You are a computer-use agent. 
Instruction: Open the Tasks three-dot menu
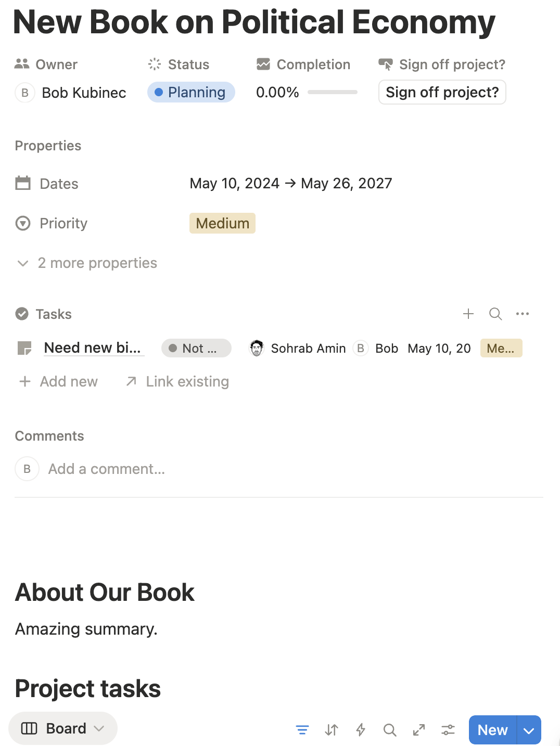click(523, 314)
